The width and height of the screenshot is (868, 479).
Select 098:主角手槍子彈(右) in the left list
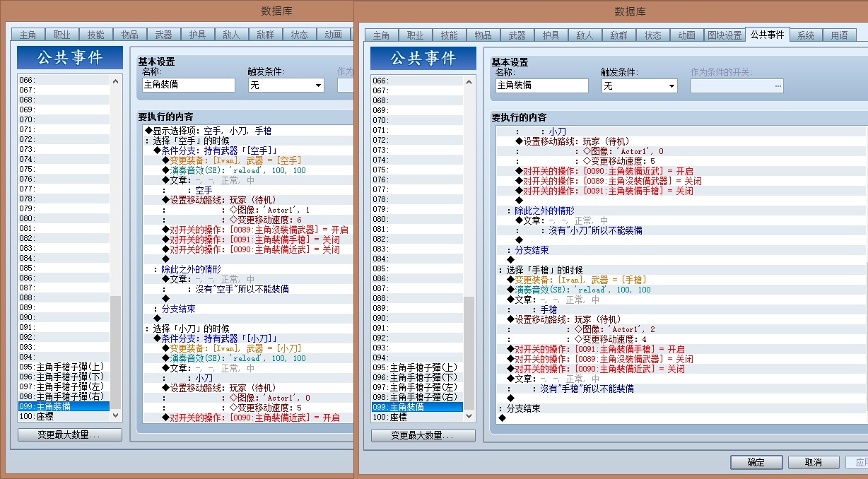(x=64, y=396)
